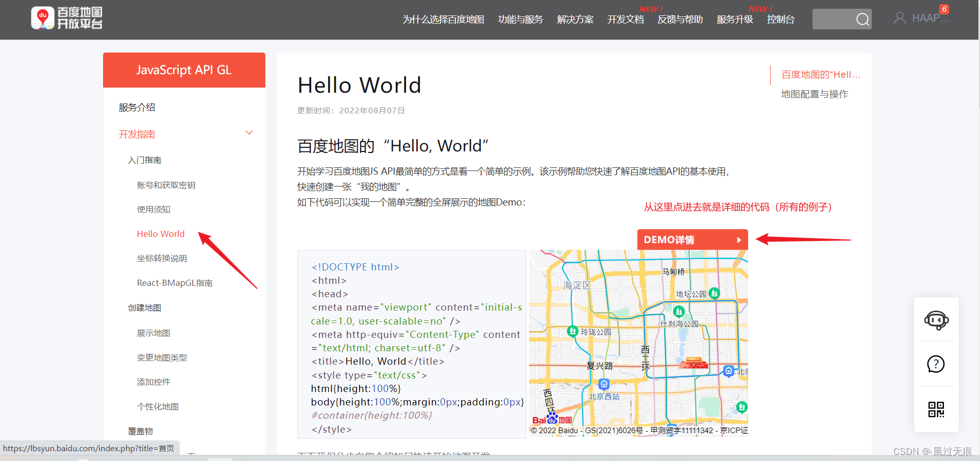
Task: Click the Beijing map preview thumbnail
Action: [638, 343]
